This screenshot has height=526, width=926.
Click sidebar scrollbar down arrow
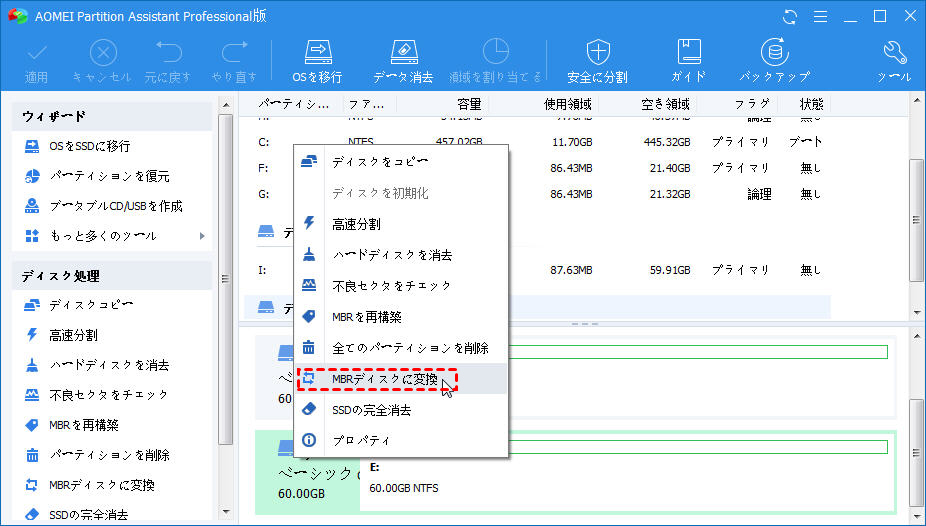[226, 512]
